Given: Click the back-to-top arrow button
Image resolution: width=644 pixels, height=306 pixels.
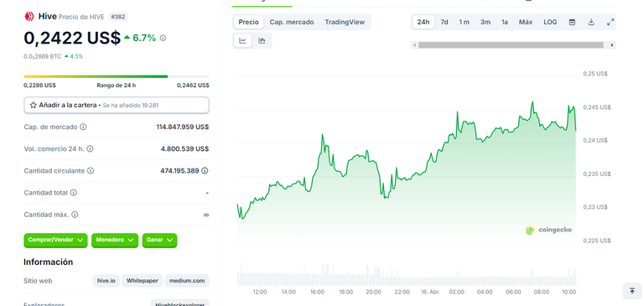Looking at the screenshot, I should point(632,291).
